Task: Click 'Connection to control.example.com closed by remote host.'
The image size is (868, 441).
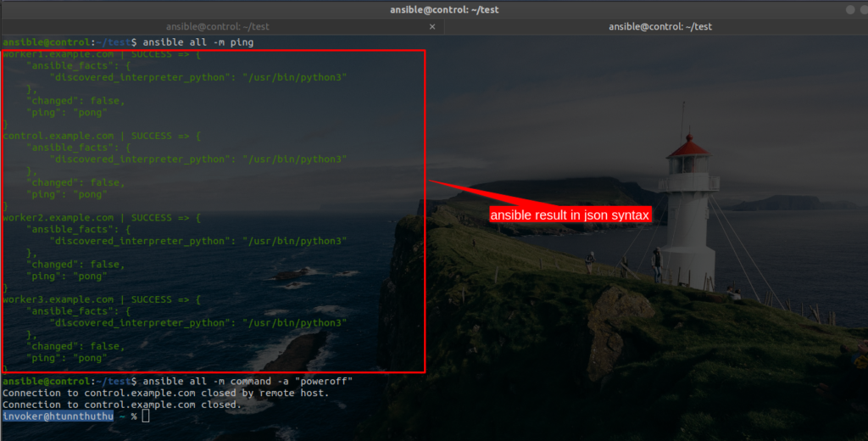Action: coord(165,393)
